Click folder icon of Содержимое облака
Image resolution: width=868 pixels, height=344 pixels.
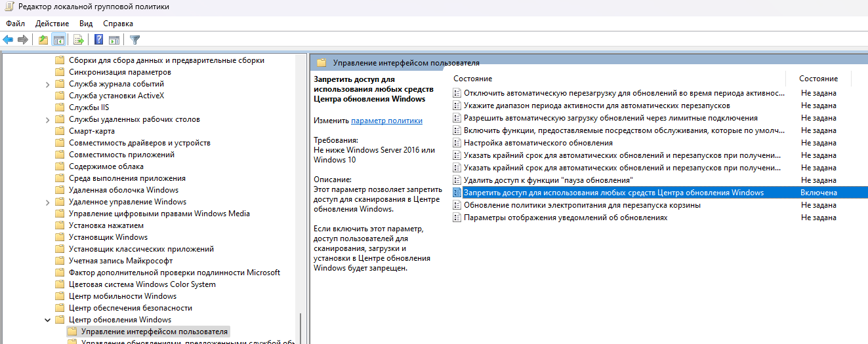click(x=60, y=166)
